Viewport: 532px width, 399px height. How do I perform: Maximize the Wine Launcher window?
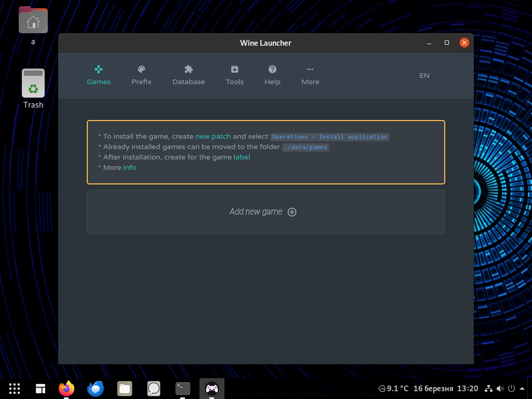[446, 43]
